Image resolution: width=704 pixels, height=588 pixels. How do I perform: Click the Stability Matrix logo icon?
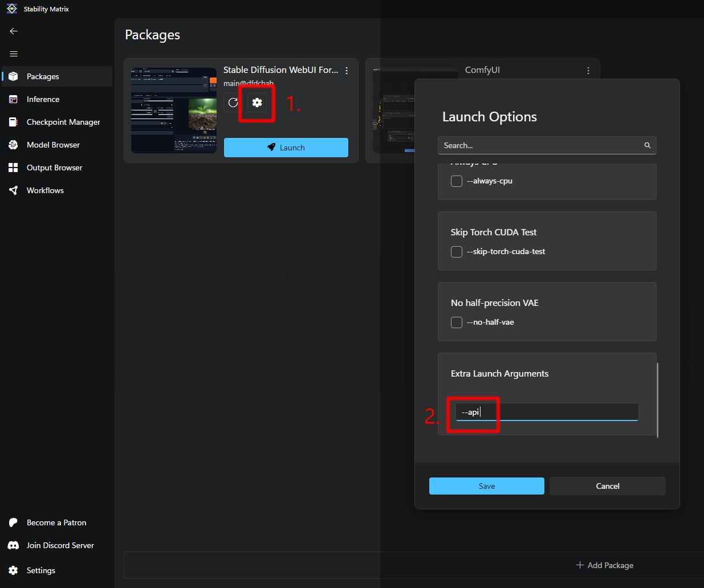[x=12, y=9]
